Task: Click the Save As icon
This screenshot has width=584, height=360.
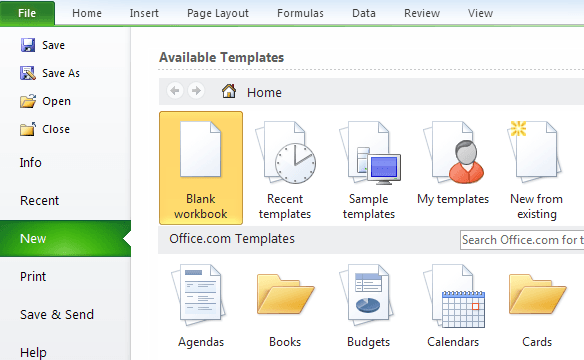Action: 28,73
